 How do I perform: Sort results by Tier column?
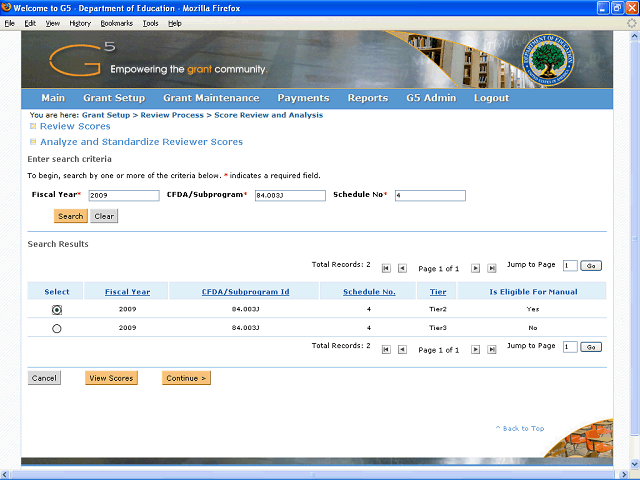[438, 292]
